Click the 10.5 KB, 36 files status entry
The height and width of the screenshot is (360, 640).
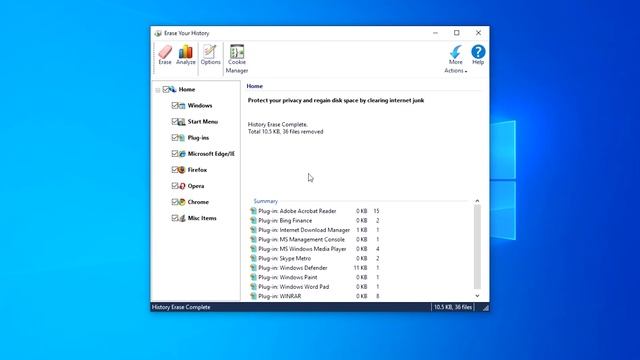(453, 307)
